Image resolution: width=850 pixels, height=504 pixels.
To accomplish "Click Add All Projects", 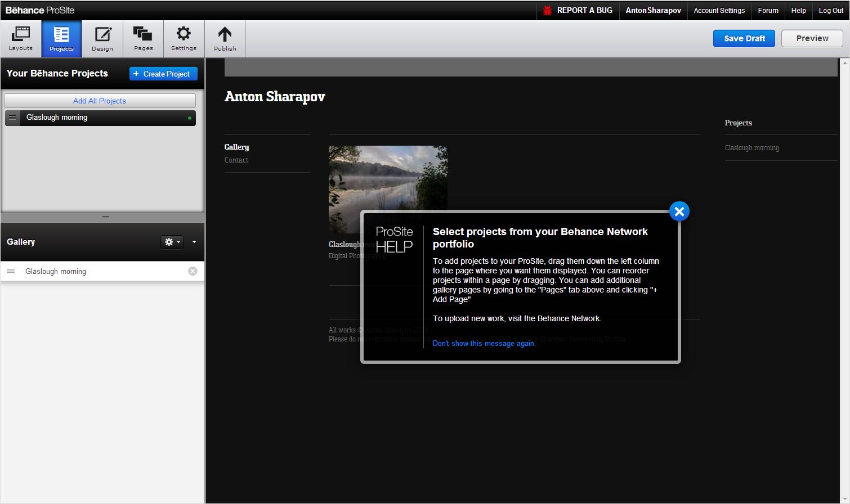I will 100,101.
